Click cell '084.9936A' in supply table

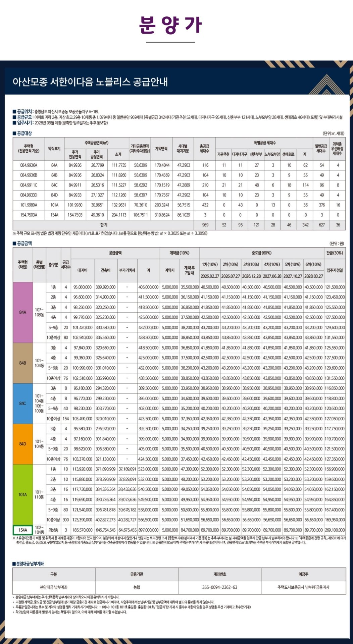[x=29, y=165]
